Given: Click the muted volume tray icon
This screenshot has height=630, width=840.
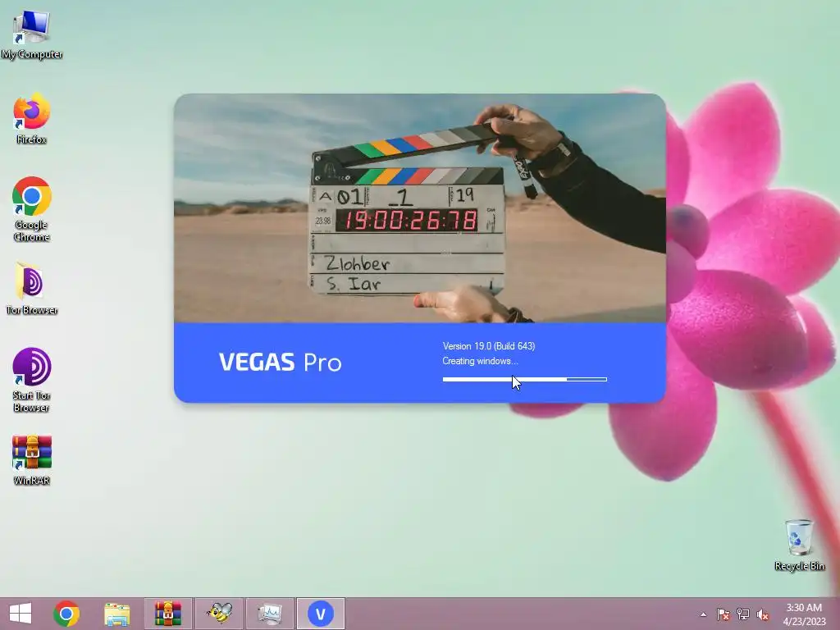Looking at the screenshot, I should tap(763, 614).
